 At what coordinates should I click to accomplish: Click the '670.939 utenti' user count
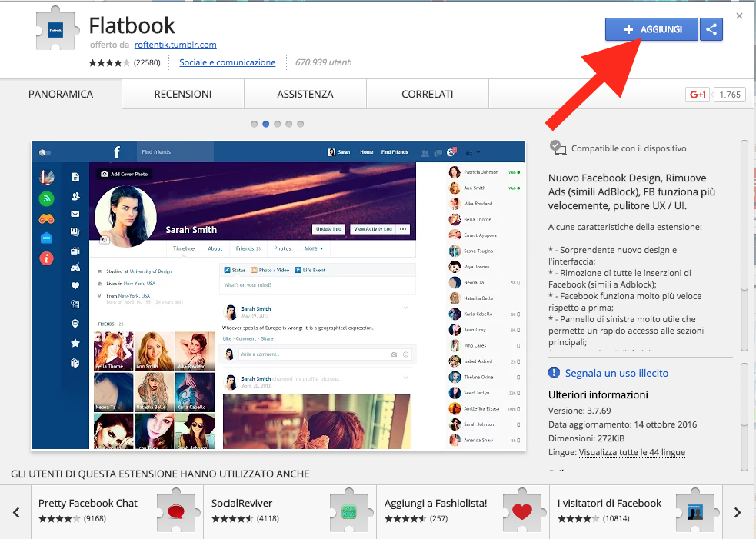323,62
